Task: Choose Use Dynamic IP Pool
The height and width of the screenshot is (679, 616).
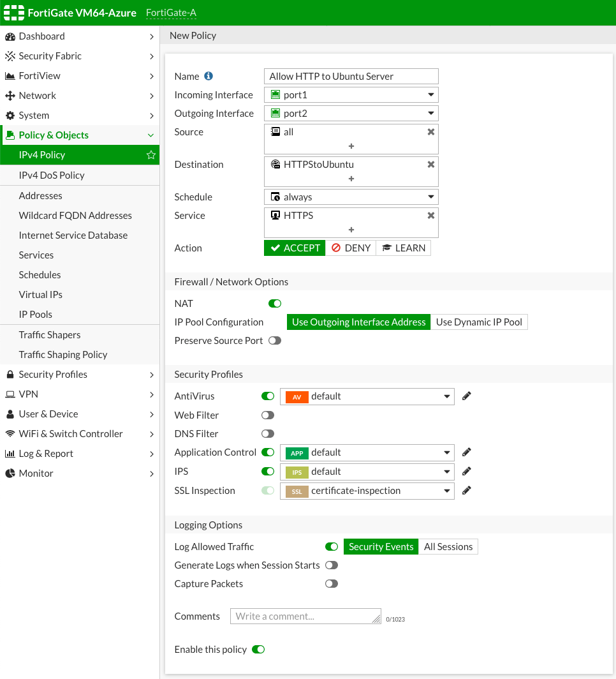Action: tap(479, 322)
